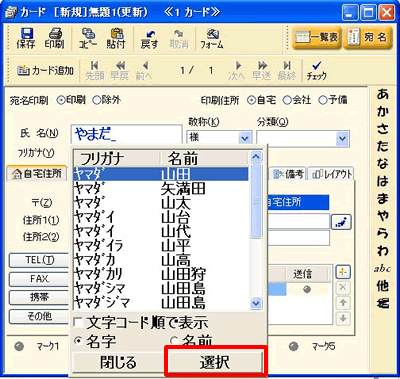Click the 氏名 input field with やまだ
This screenshot has height=379, width=400.
[127, 135]
